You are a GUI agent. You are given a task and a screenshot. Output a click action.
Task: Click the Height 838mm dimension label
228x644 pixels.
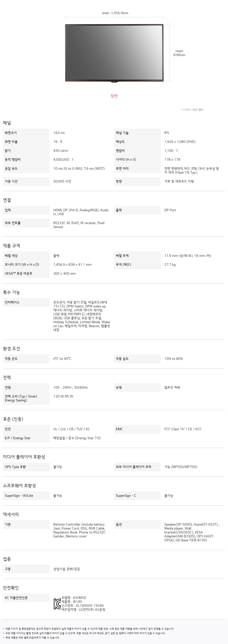pos(179,53)
